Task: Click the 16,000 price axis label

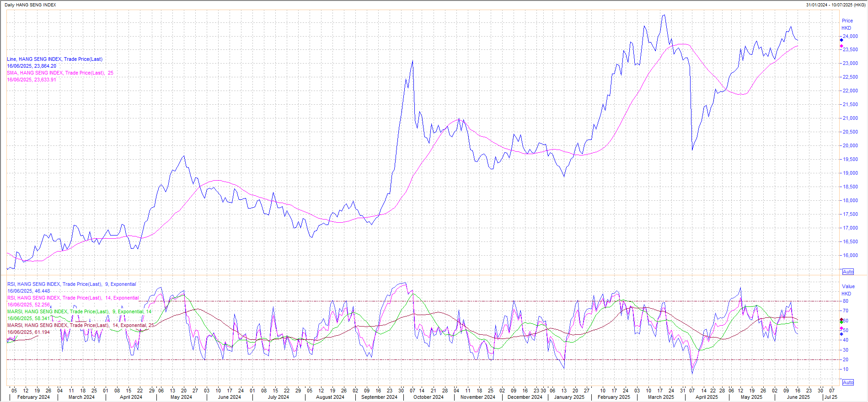Action: tap(851, 255)
